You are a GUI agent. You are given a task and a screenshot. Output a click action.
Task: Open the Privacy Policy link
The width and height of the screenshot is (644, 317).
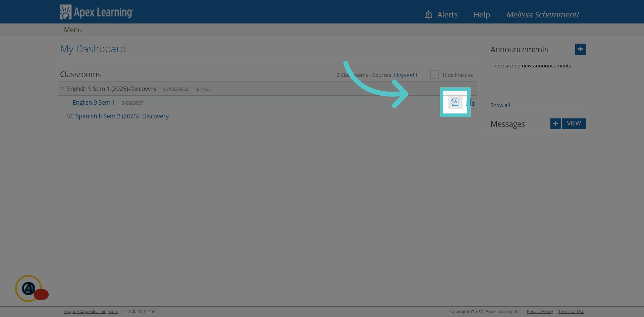(x=540, y=311)
